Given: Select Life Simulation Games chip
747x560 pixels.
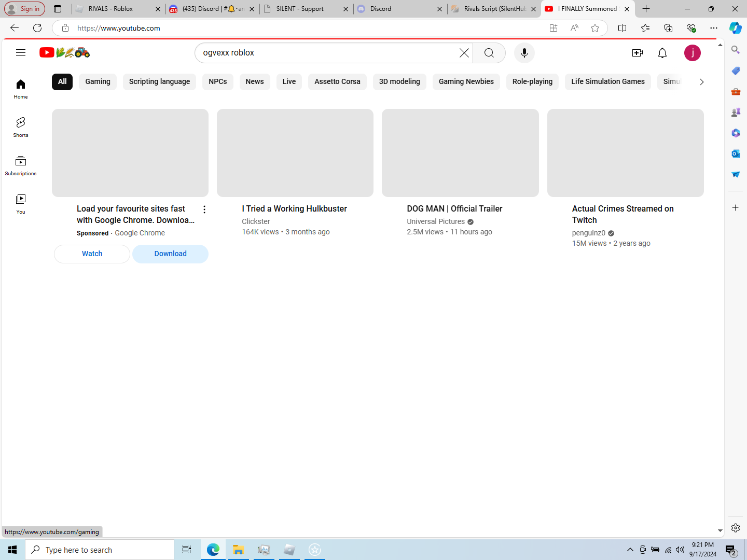Looking at the screenshot, I should click(608, 81).
